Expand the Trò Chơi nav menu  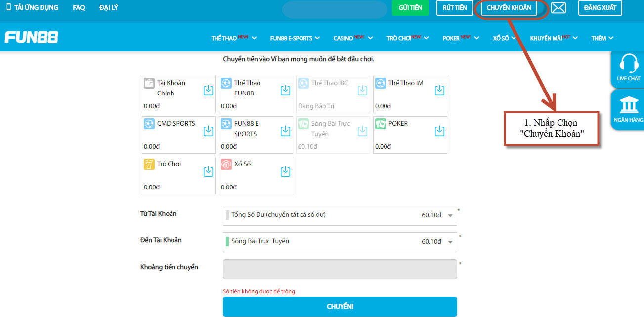(408, 38)
